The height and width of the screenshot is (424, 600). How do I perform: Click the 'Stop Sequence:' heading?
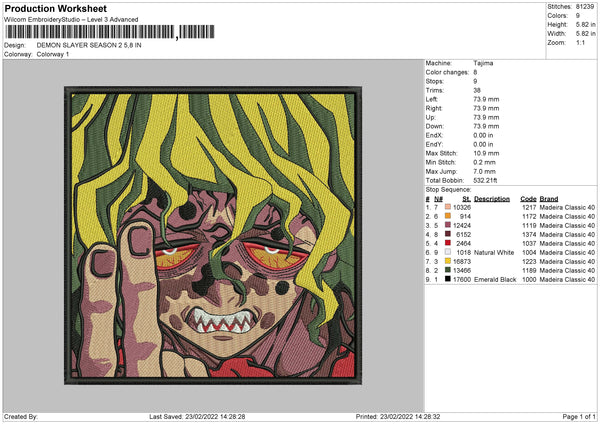(448, 190)
